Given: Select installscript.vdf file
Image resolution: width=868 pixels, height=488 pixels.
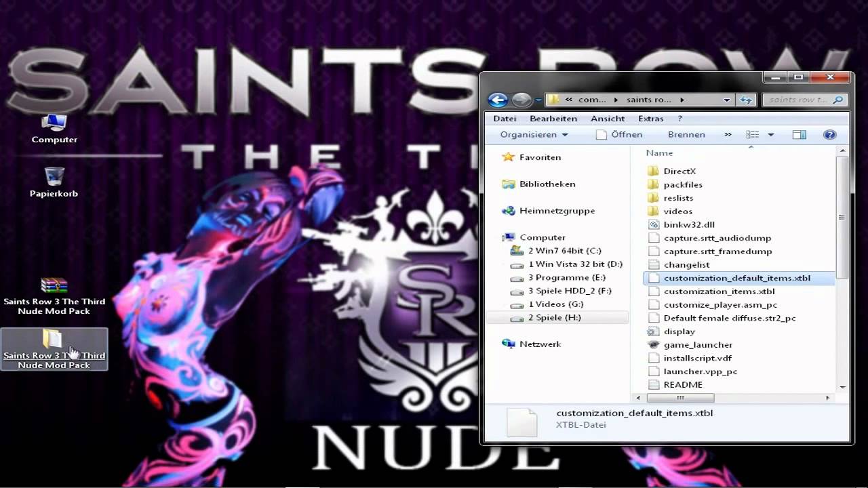Looking at the screenshot, I should (697, 358).
